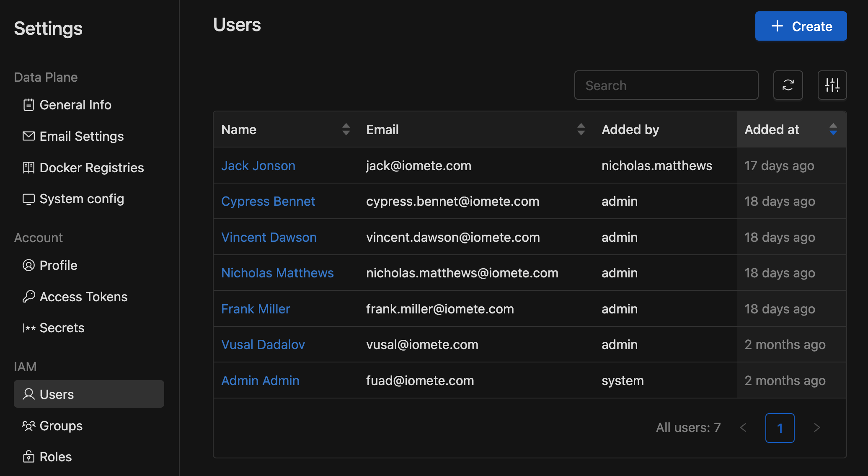Click the Docker Registries sidebar icon
The image size is (868, 476).
28,168
